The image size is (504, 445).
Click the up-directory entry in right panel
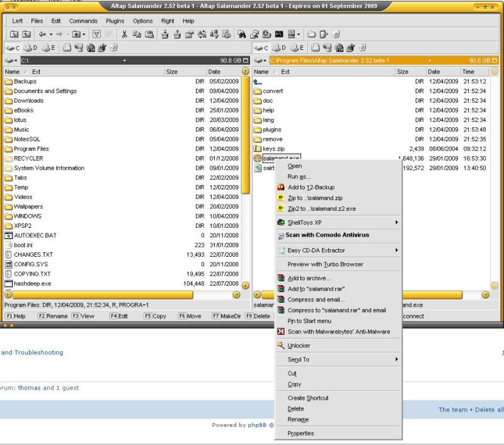point(258,82)
